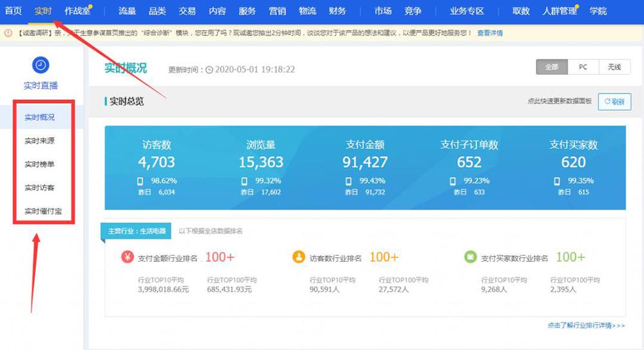
Task: Click the 实时直播 clock icon
Action: (41, 65)
